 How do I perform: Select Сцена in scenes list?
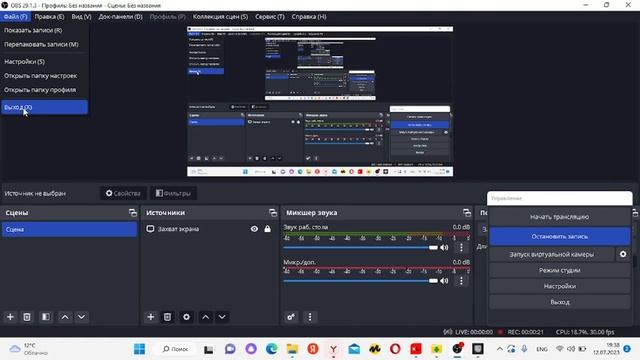click(x=69, y=229)
